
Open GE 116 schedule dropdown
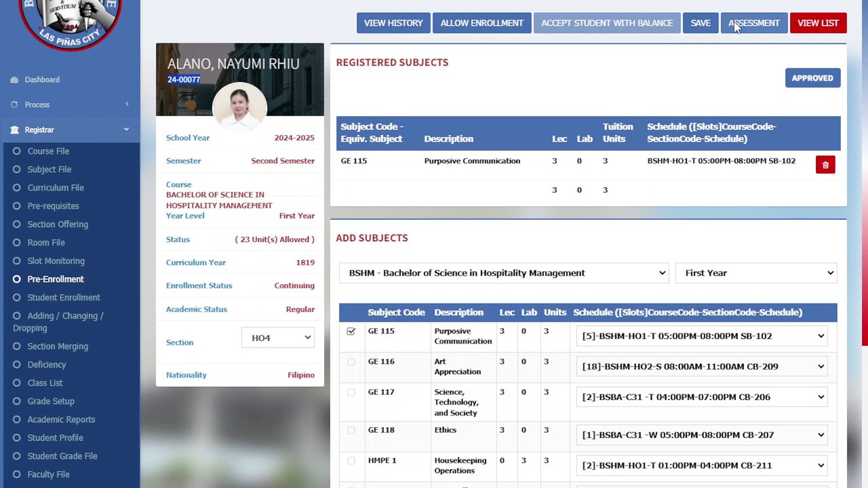pos(703,367)
